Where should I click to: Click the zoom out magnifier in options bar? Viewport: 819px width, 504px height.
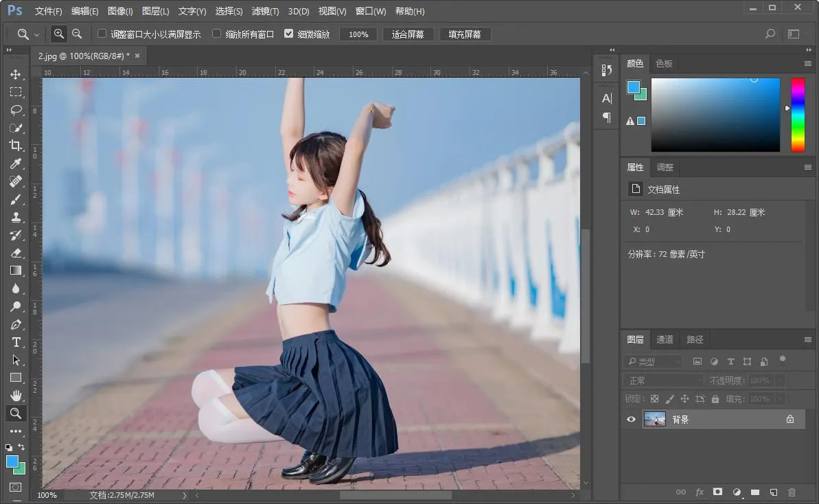pyautogui.click(x=77, y=34)
